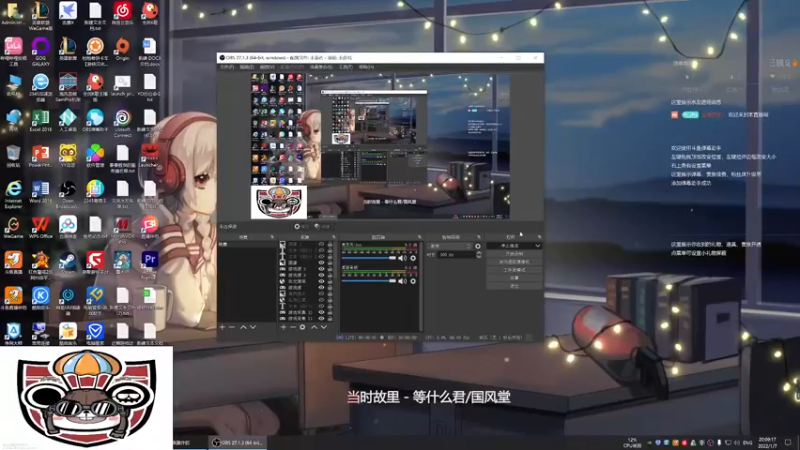Remove scene using Scenes minus icon
The width and height of the screenshot is (800, 450).
(232, 327)
